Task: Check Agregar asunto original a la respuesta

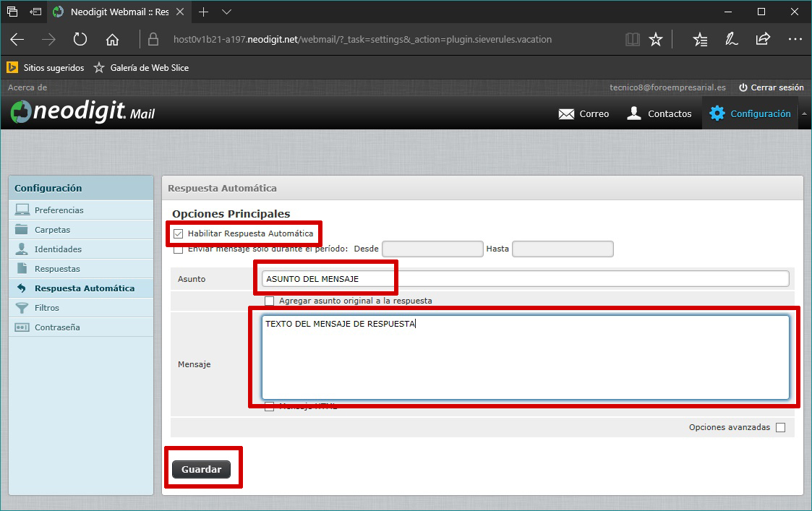Action: 269,301
